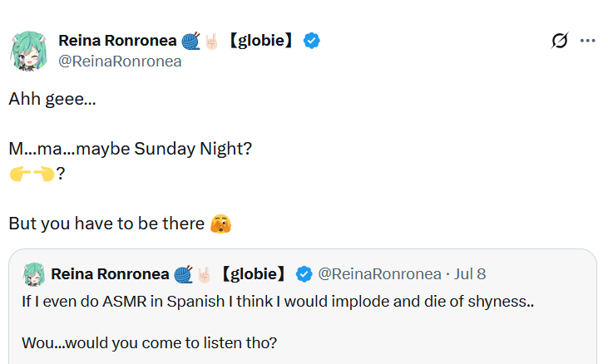608x364 pixels.
Task: Click the @ReinaRonronea handle under the main name
Action: click(120, 61)
